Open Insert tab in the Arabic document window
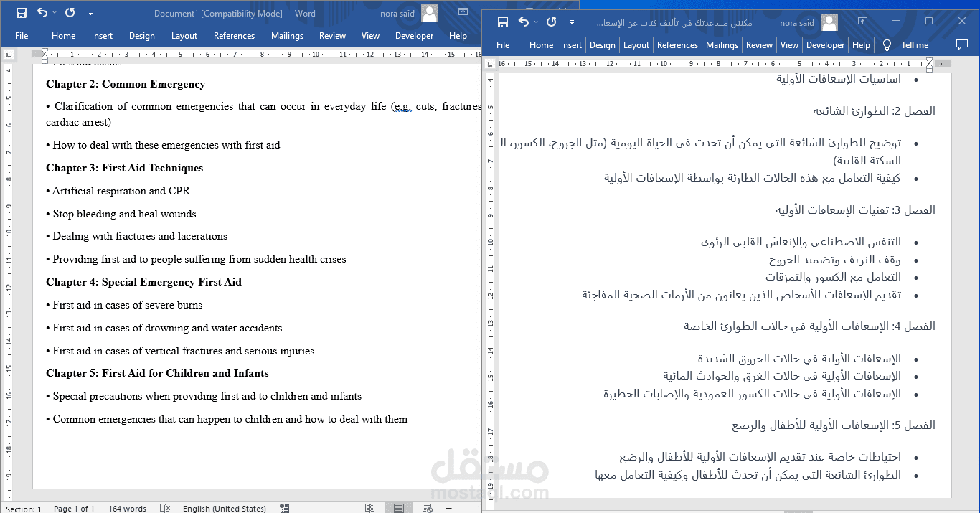 tap(572, 45)
